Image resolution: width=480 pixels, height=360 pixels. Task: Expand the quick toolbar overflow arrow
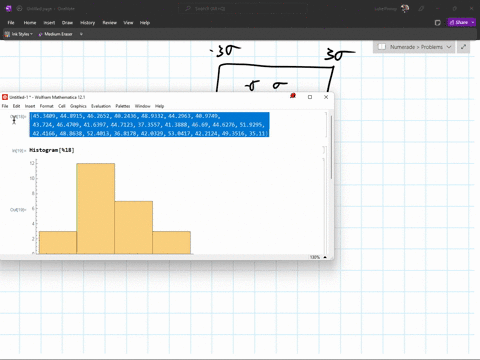81,34
